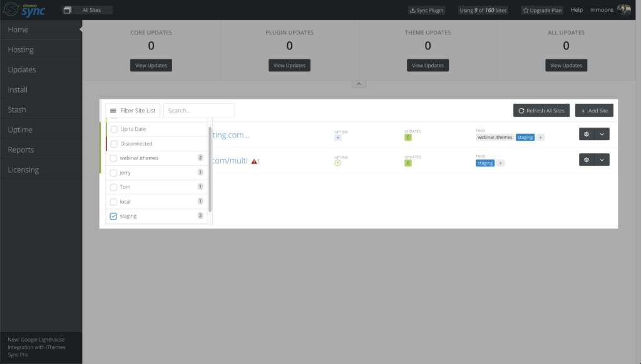Screen dimensions: 641x364
Task: Uncheck the staging tag filter
Action: [113, 216]
